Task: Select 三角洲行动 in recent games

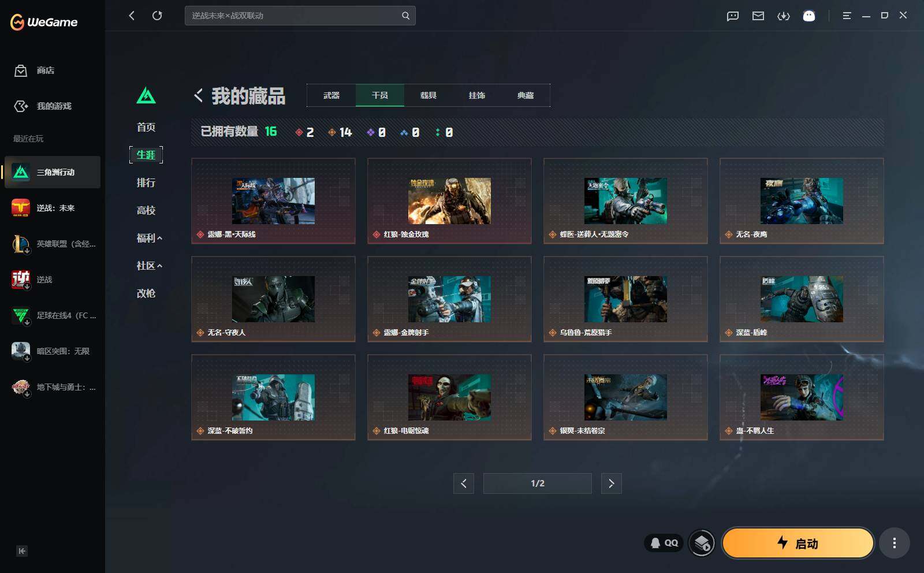Action: click(x=53, y=172)
